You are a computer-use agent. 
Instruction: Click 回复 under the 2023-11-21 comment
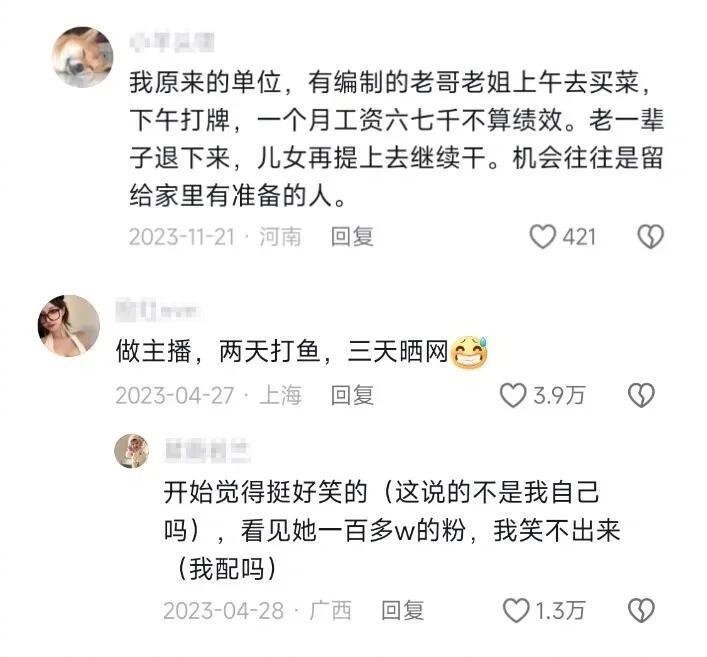point(352,237)
